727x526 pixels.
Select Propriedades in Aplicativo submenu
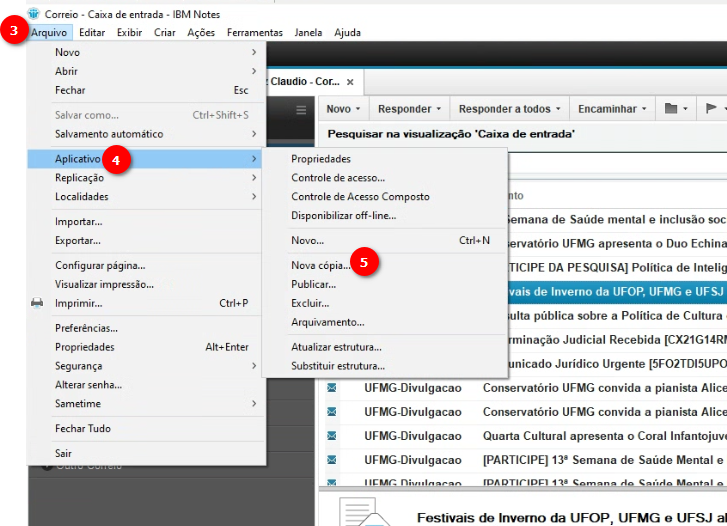coord(385,159)
